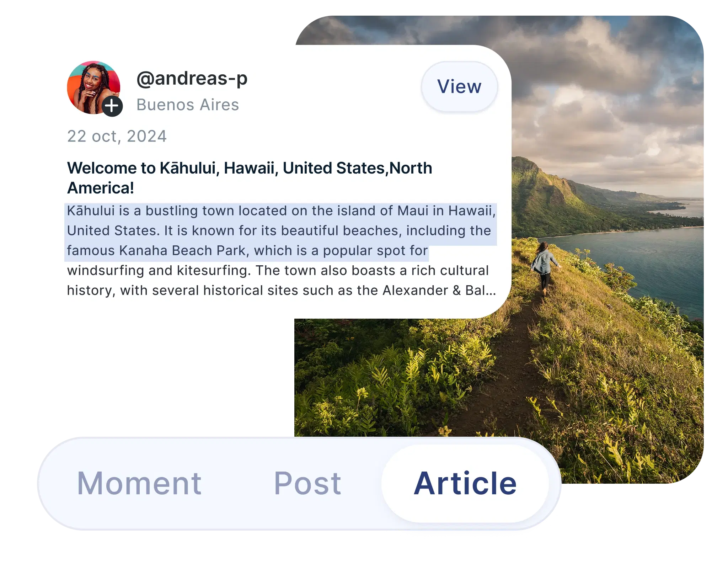This screenshot has height=569, width=728.
Task: Switch to the Post tab
Action: 307,483
